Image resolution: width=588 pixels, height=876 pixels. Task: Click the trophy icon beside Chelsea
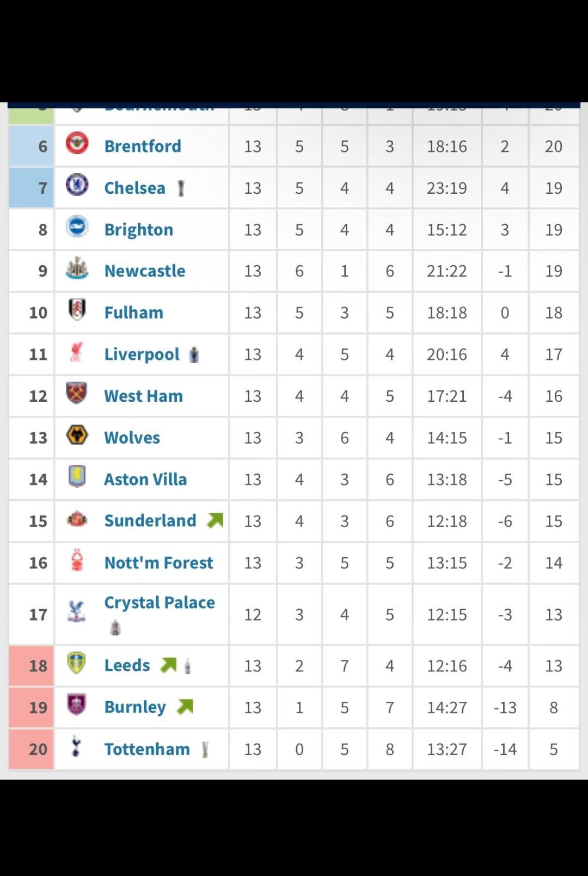(181, 188)
